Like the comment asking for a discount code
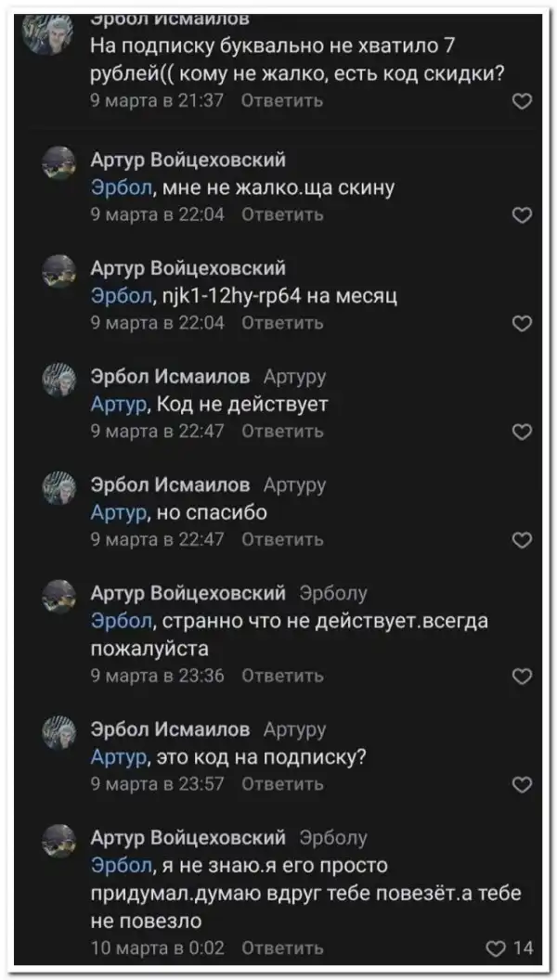 (x=523, y=101)
